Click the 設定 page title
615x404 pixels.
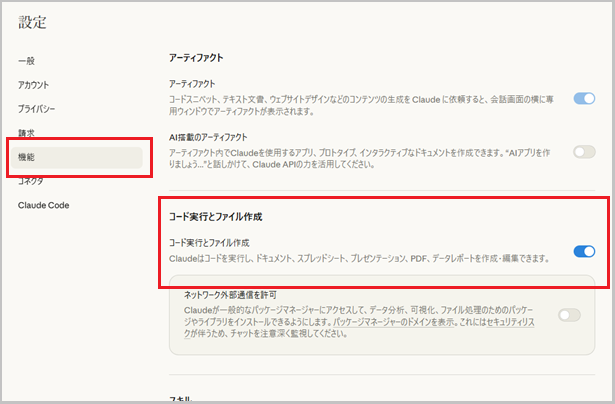pyautogui.click(x=32, y=21)
